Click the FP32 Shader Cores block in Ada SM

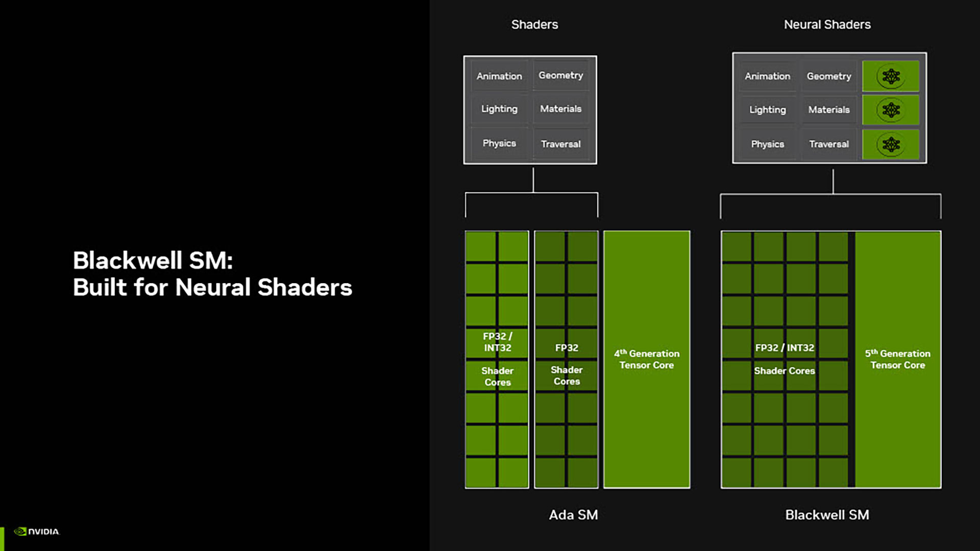(566, 360)
